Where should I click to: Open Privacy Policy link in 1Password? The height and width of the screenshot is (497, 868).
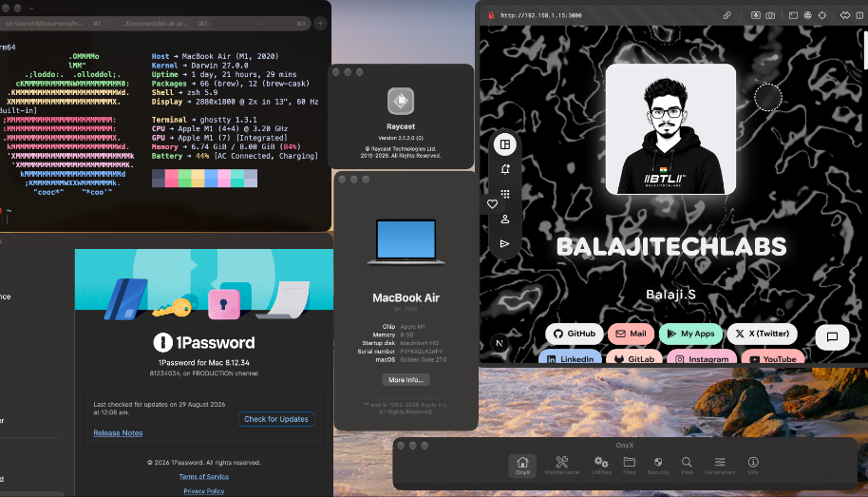point(204,491)
